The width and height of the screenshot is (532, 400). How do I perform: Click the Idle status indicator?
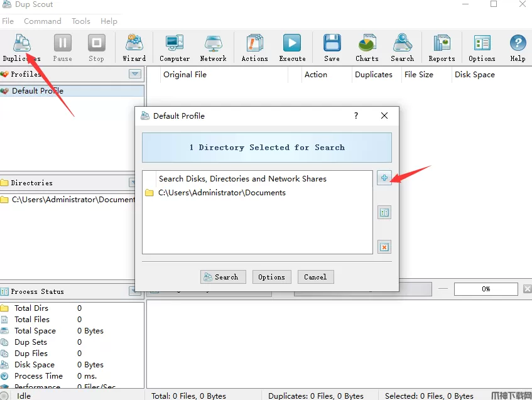[16, 396]
